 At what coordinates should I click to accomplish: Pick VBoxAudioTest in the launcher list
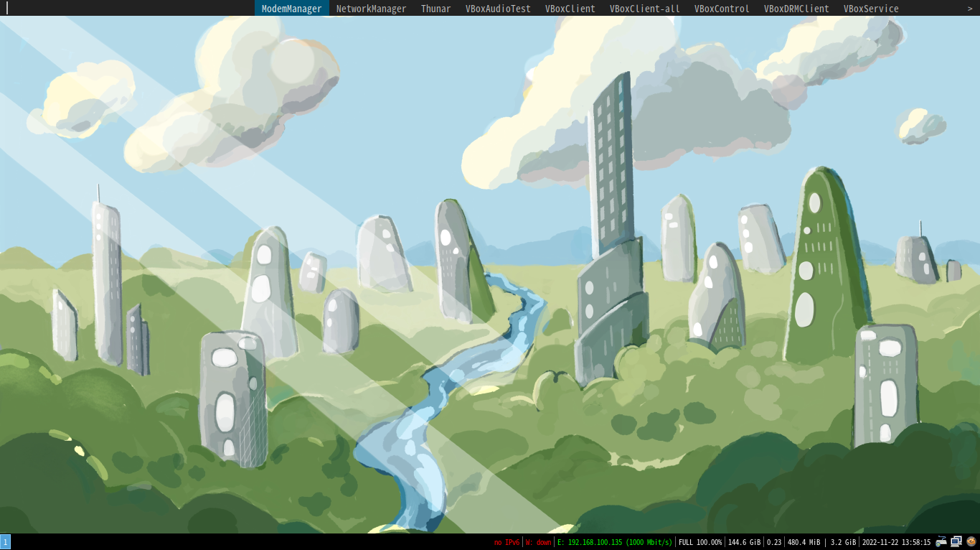(498, 9)
